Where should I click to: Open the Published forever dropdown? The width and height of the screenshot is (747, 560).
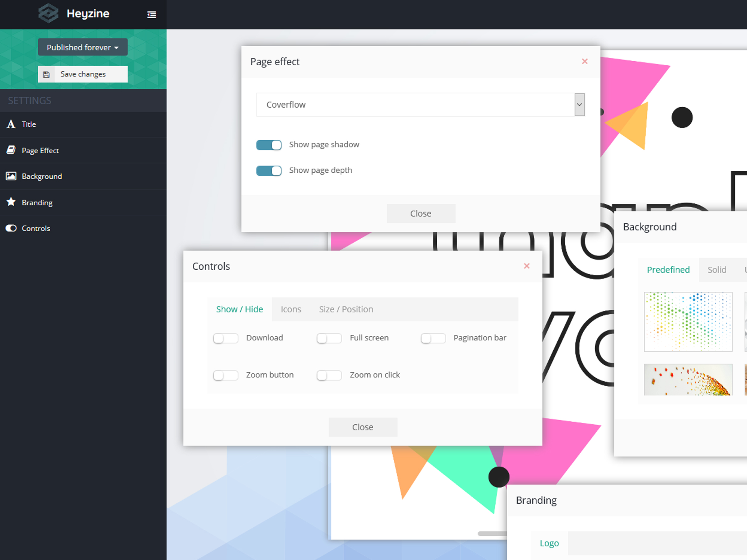[x=83, y=47]
